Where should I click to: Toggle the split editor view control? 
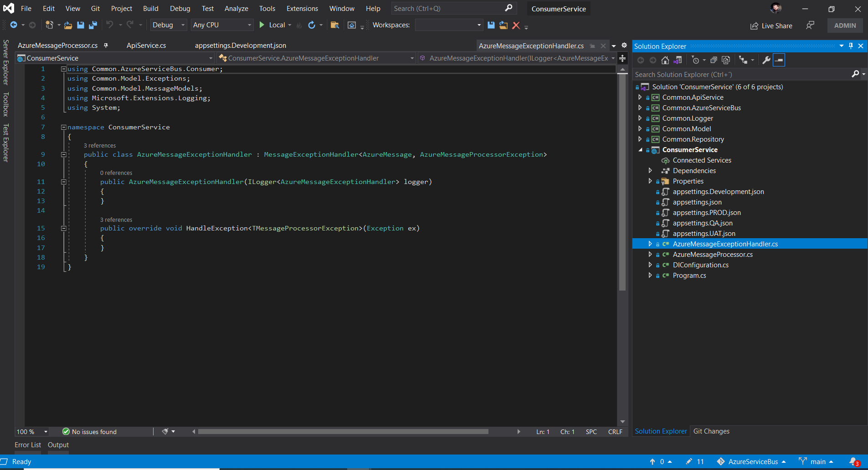click(622, 58)
